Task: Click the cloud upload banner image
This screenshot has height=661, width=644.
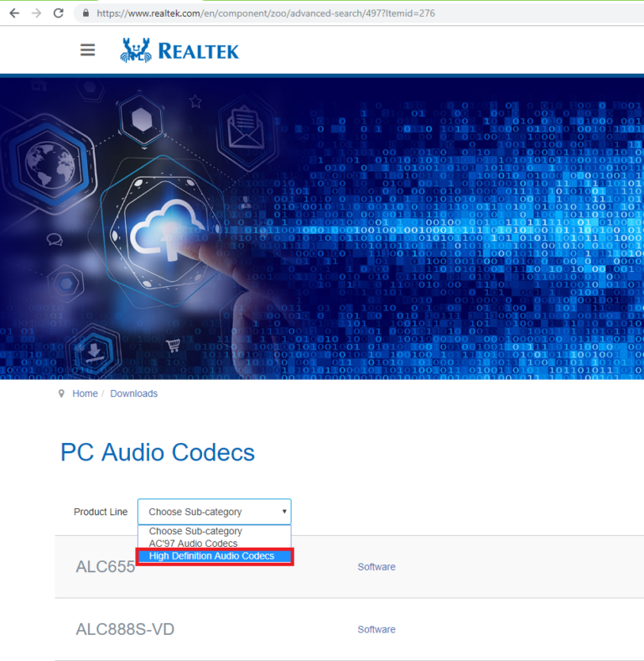Action: [x=322, y=228]
